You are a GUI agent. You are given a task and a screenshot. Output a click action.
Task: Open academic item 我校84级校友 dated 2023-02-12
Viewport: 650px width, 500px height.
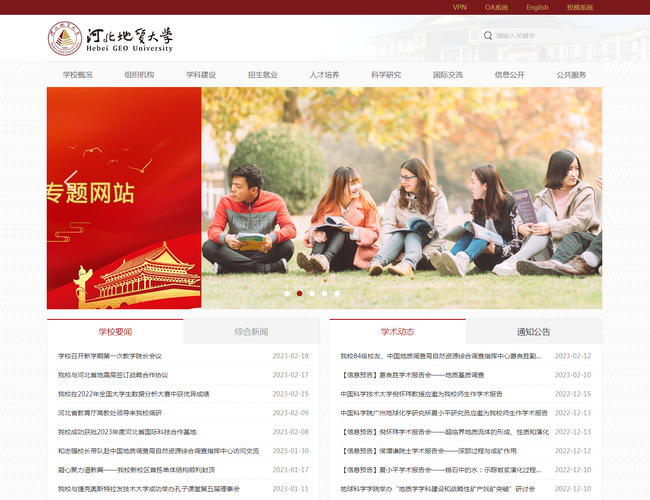click(x=441, y=356)
